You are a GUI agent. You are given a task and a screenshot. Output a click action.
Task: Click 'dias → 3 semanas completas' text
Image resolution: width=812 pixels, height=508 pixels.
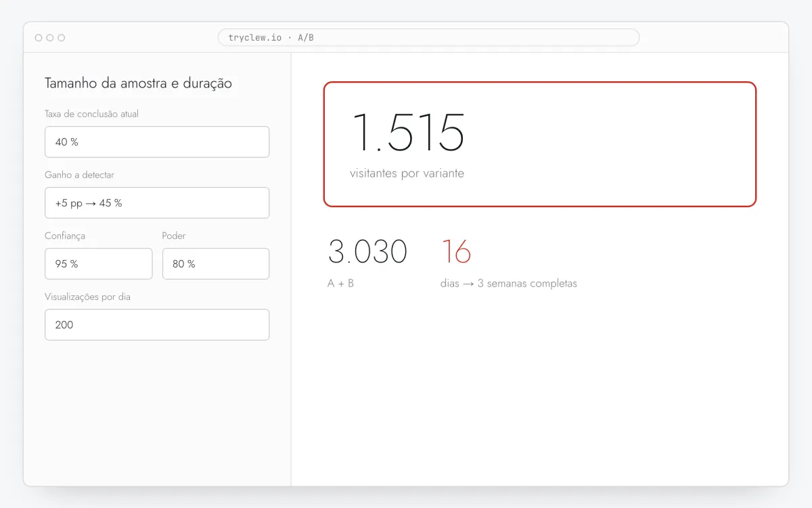(508, 283)
